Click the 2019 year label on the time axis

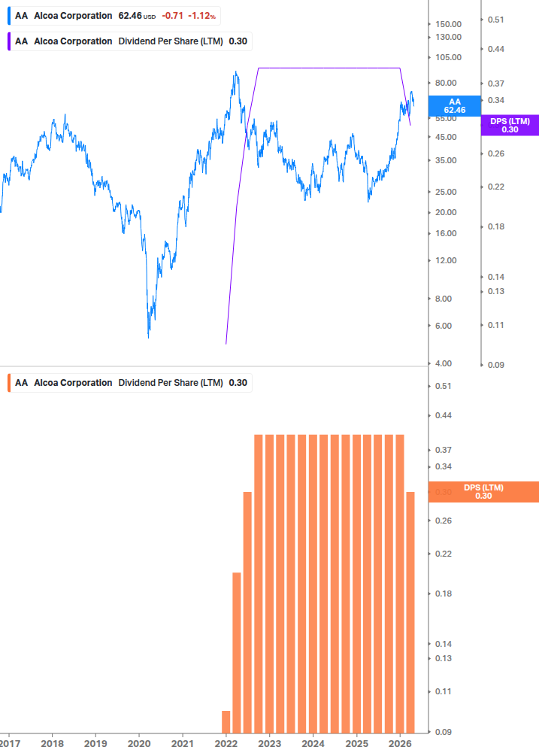(95, 743)
